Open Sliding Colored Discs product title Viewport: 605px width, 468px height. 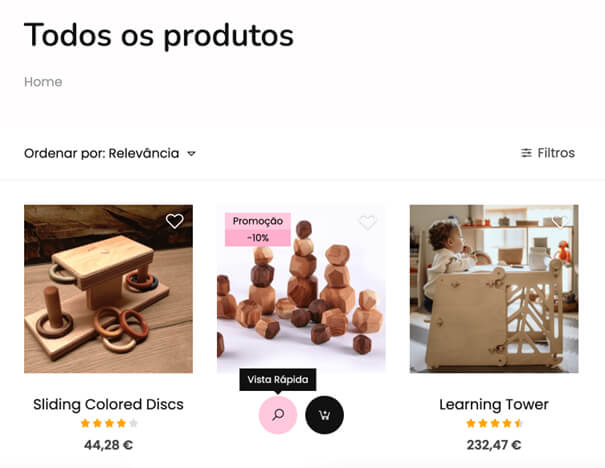pyautogui.click(x=108, y=404)
